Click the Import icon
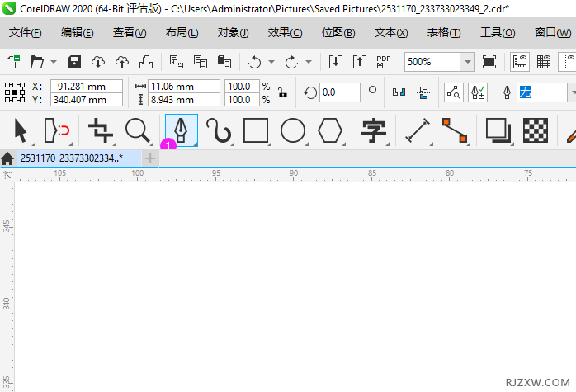 point(335,62)
